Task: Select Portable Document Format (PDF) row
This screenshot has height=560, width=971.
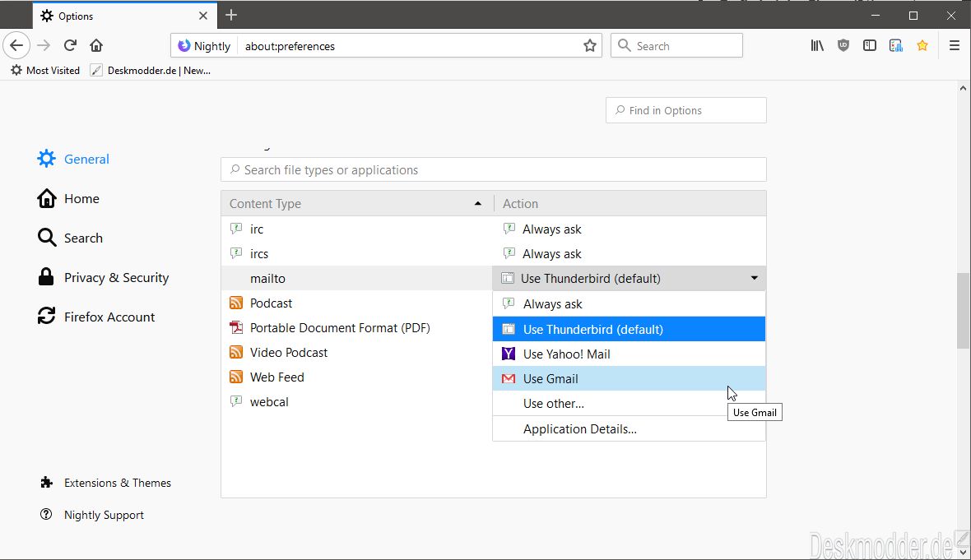Action: (x=357, y=328)
